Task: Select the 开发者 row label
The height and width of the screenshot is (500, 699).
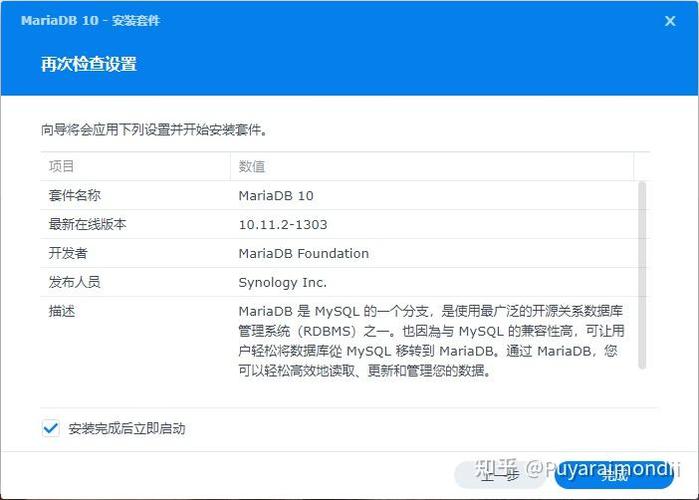Action: point(68,253)
